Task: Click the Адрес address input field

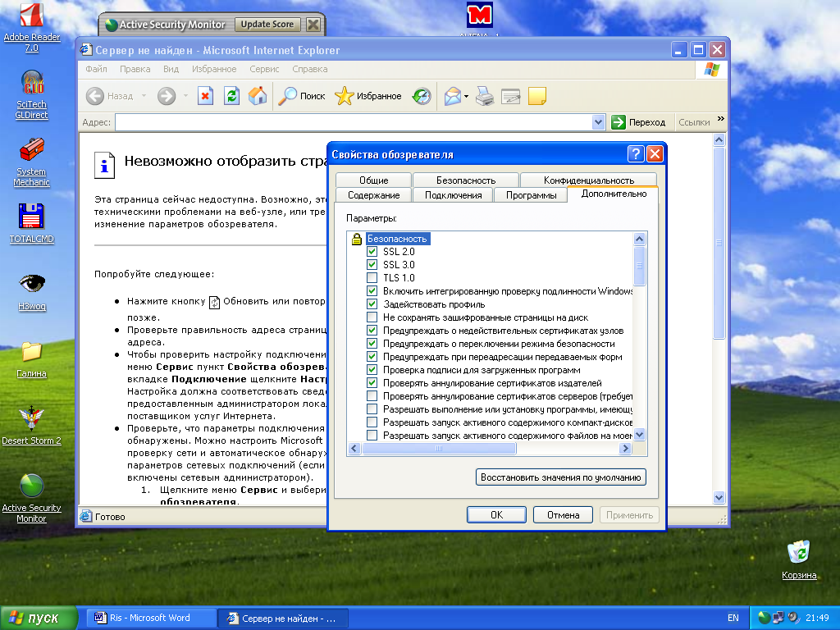Action: 354,122
